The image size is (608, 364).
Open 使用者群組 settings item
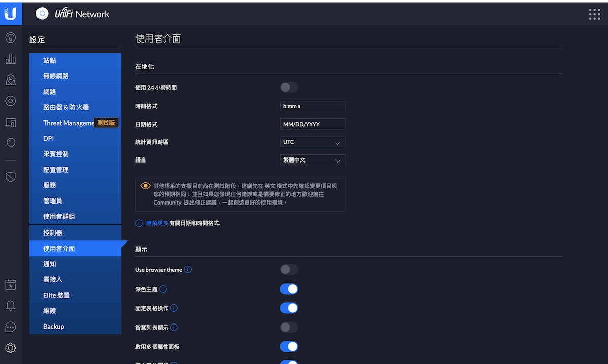[x=75, y=216]
